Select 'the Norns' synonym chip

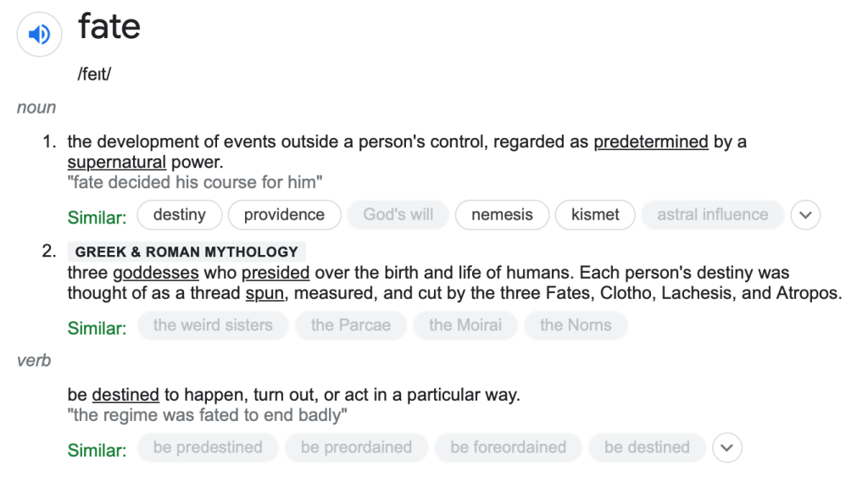point(575,325)
